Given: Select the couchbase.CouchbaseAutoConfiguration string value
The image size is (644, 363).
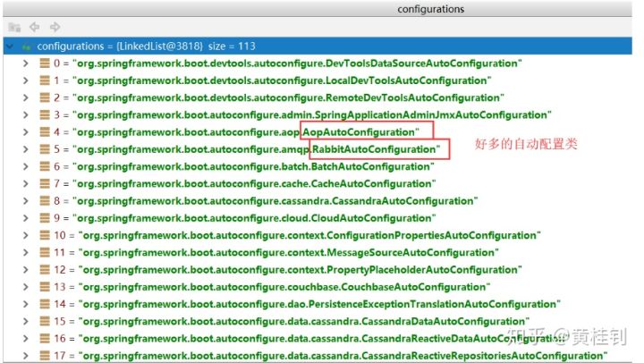Looking at the screenshot, I should tap(284, 287).
